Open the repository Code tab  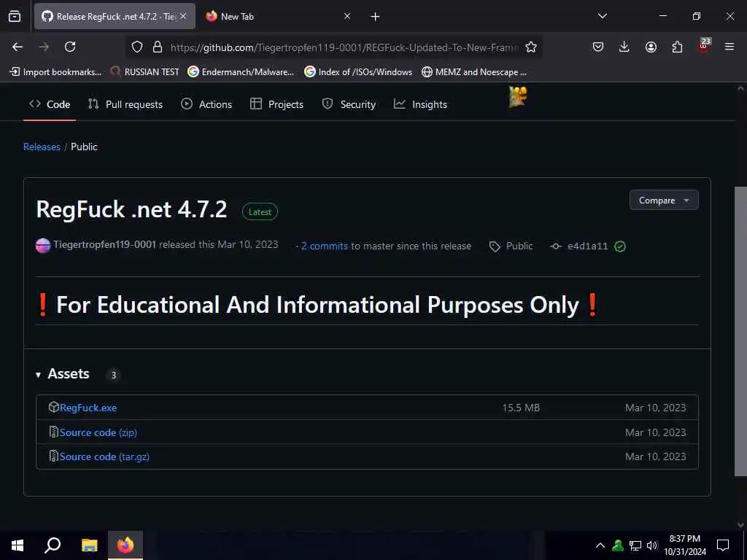point(50,104)
